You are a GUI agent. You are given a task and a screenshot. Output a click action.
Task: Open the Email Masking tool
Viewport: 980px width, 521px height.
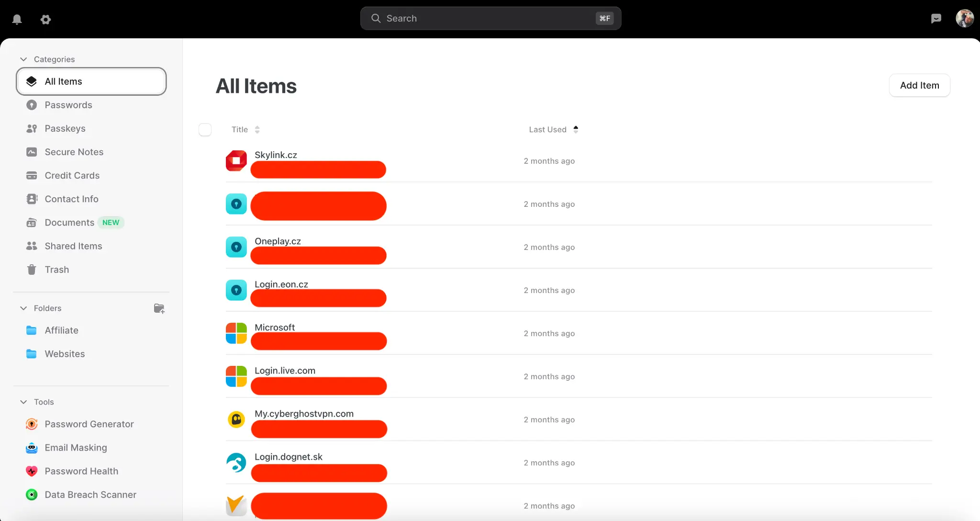click(76, 448)
